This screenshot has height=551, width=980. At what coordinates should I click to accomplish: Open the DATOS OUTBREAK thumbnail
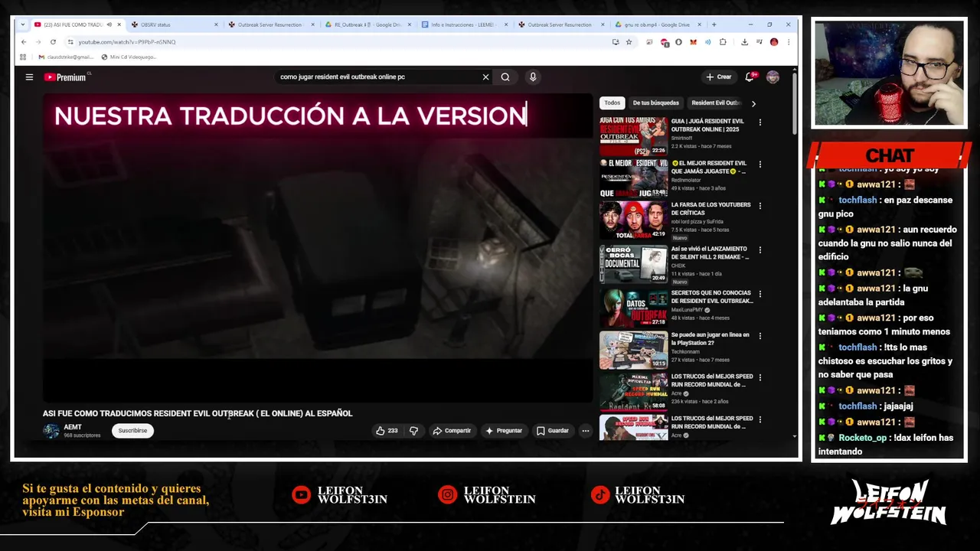coord(633,308)
